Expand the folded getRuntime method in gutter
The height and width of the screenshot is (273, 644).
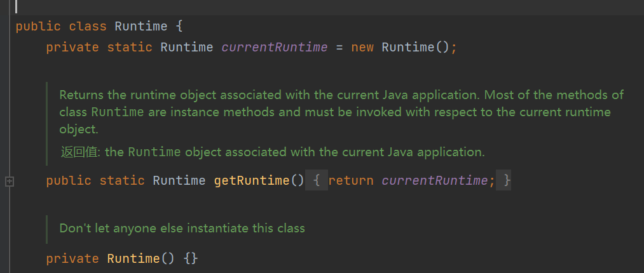(10, 182)
